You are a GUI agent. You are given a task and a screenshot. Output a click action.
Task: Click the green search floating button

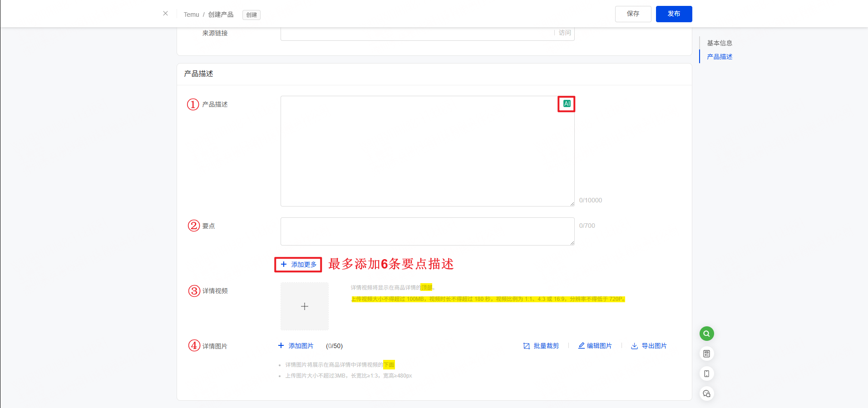point(706,334)
